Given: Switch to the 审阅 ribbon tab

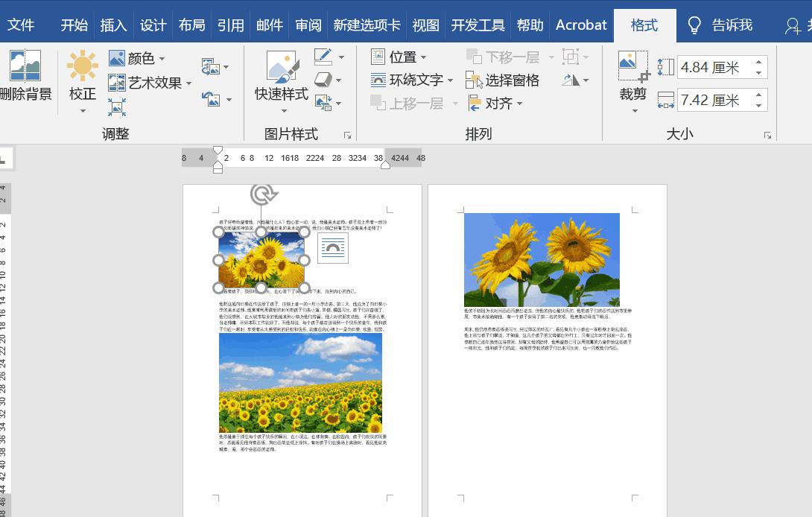Looking at the screenshot, I should coord(308,25).
